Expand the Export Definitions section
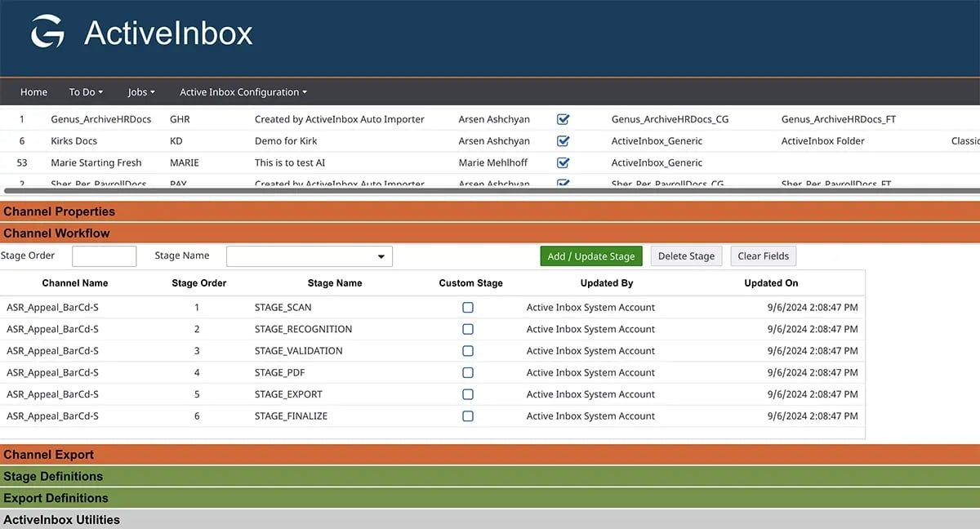Screen dimensions: 980x529 (x=490, y=498)
